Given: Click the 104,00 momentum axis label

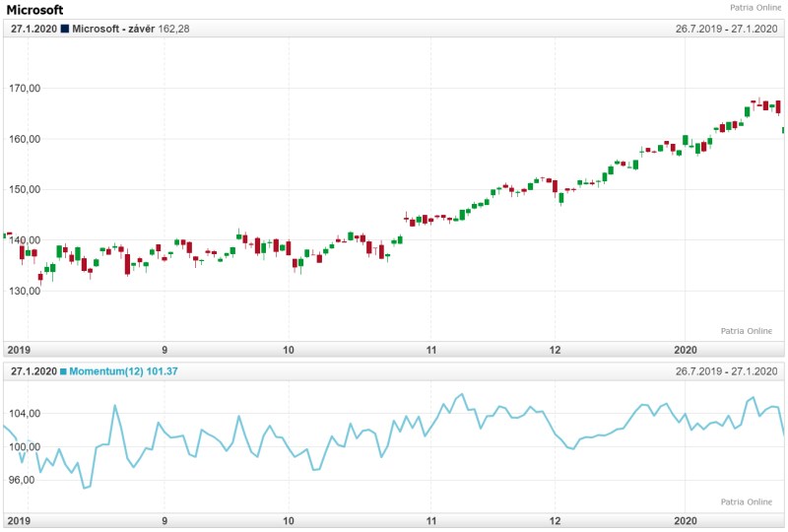Looking at the screenshot, I should [x=24, y=414].
